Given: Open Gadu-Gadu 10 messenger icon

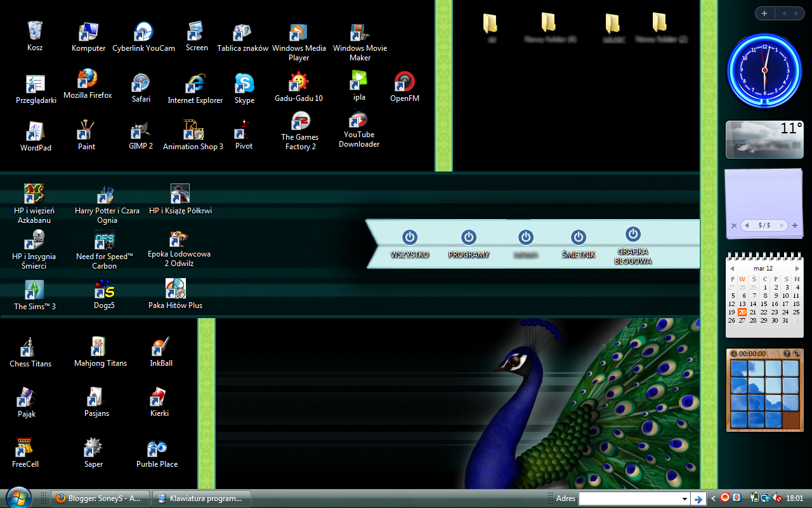Looking at the screenshot, I should click(299, 86).
